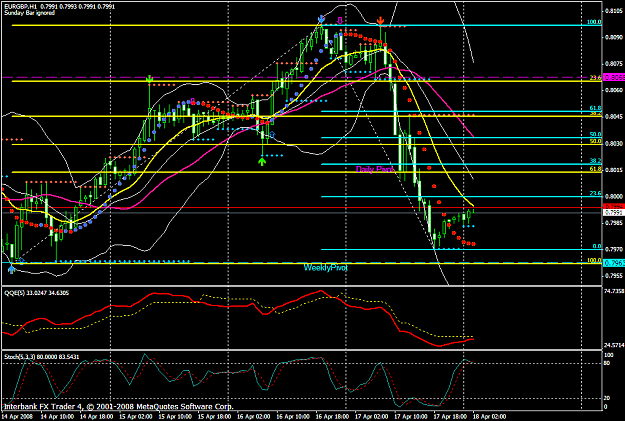Click the cyan 50.0 Fibonacci label
This screenshot has height=421, width=625.
596,134
